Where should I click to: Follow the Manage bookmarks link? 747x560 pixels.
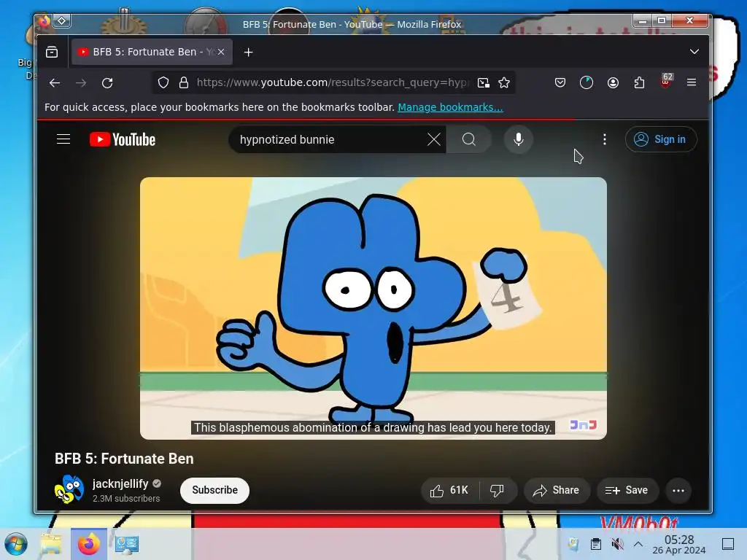click(450, 107)
